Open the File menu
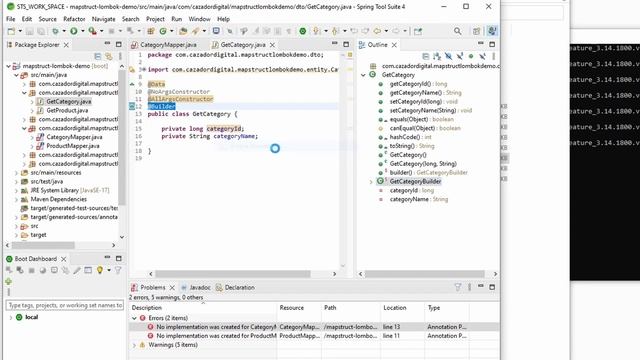 (11, 19)
